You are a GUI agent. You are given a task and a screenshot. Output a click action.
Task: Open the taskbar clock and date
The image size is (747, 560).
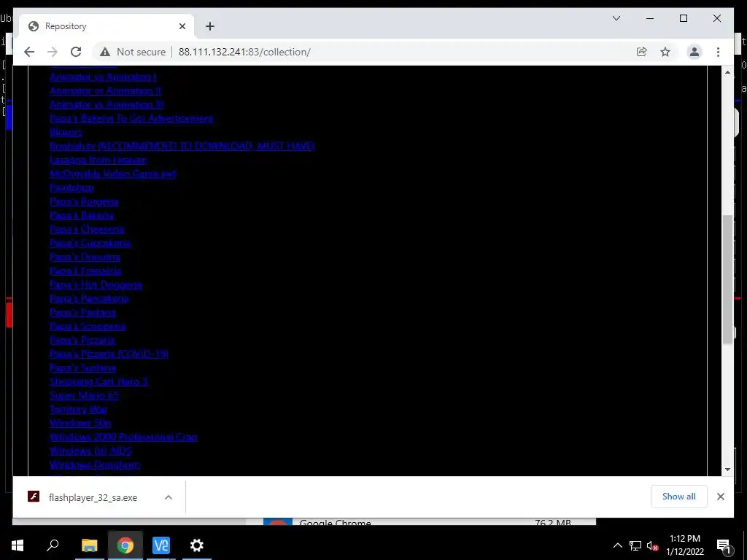684,545
